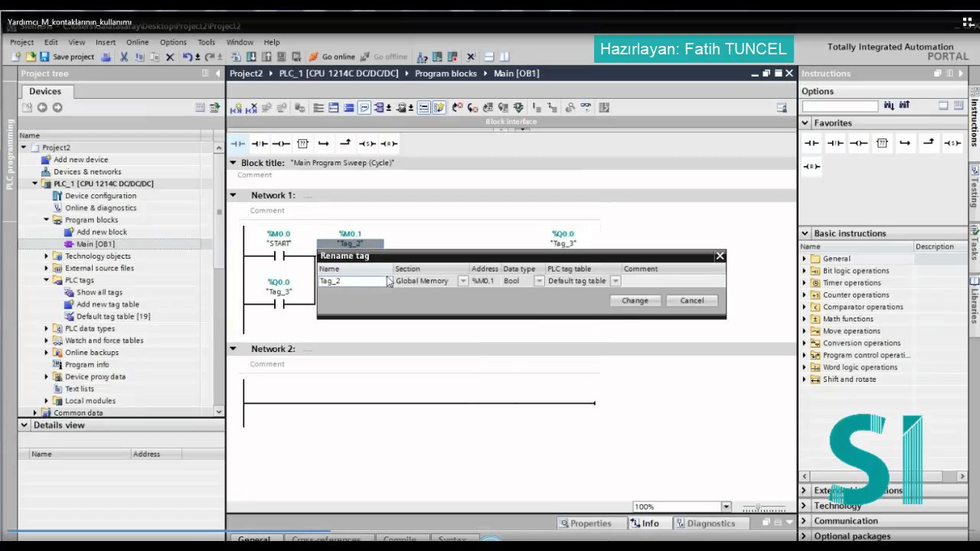Insert a normally open contact from editor toolbar
This screenshot has width=980, height=551.
click(238, 143)
